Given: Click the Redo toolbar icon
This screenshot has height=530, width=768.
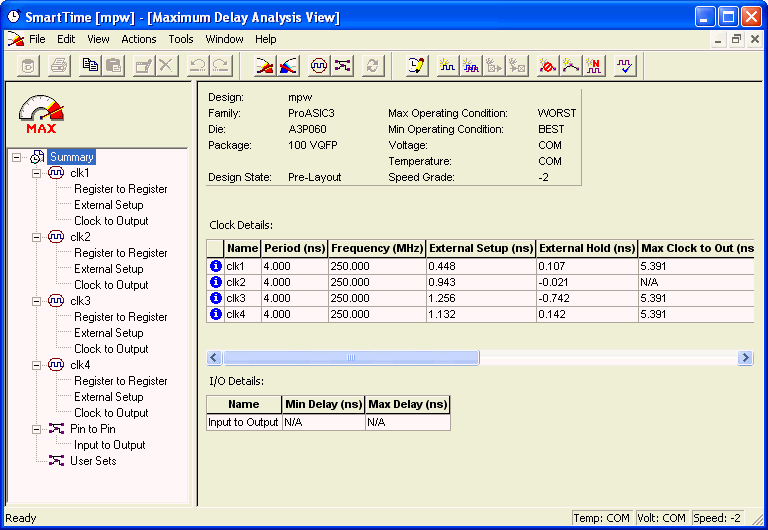Looking at the screenshot, I should coord(221,66).
